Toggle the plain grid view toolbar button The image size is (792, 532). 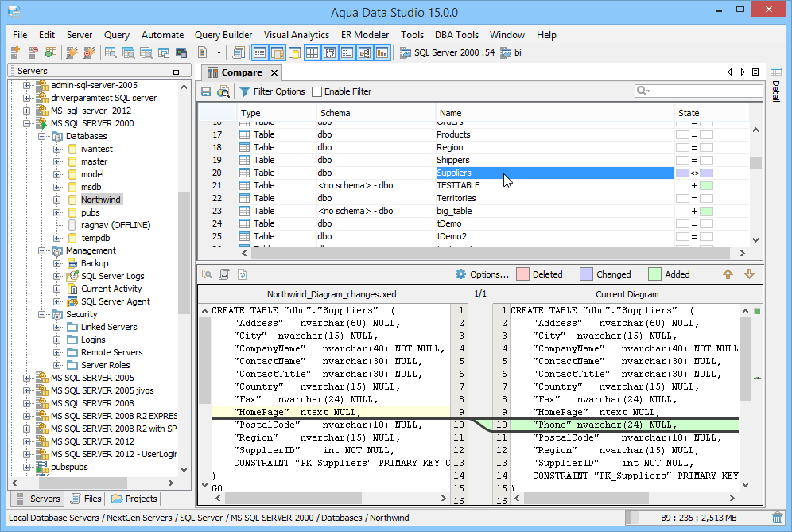point(313,52)
